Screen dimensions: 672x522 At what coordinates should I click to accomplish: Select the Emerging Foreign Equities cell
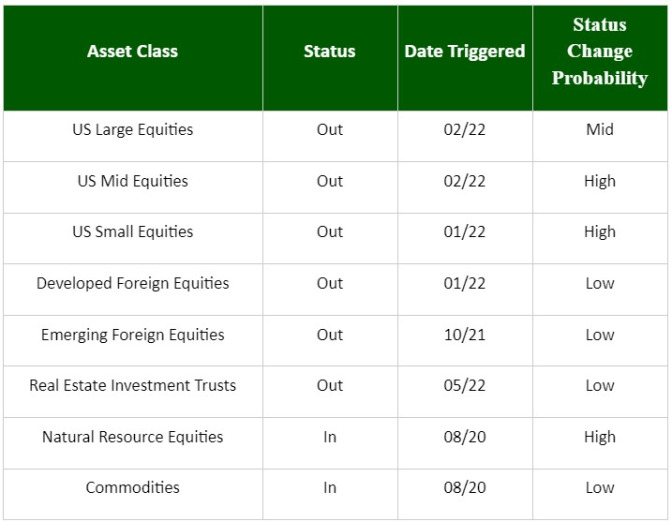(132, 335)
